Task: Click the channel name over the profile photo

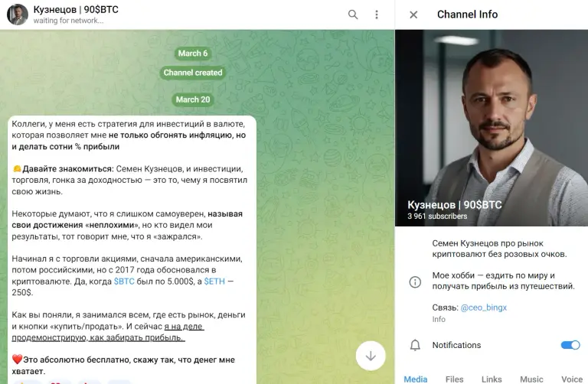Action: pyautogui.click(x=455, y=205)
